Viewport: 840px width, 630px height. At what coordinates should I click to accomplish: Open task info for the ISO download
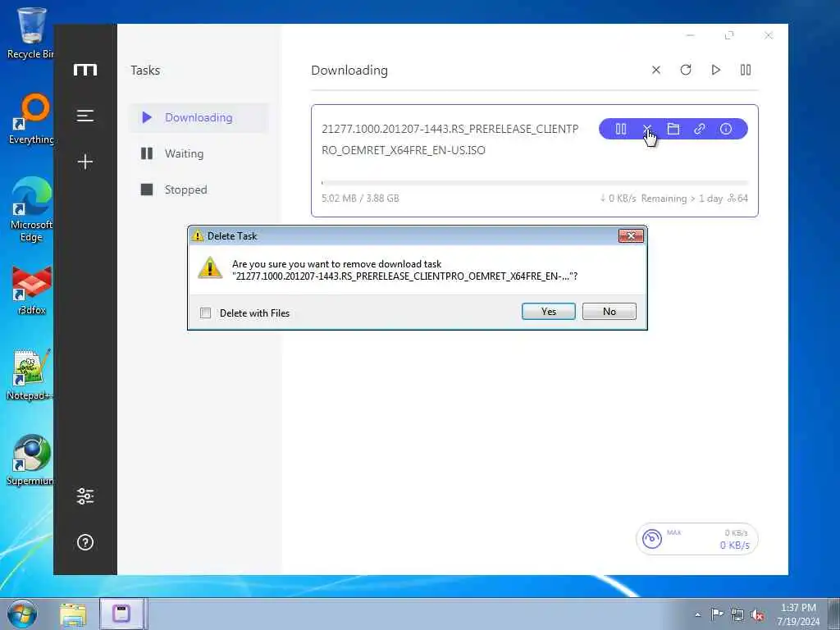[726, 129]
